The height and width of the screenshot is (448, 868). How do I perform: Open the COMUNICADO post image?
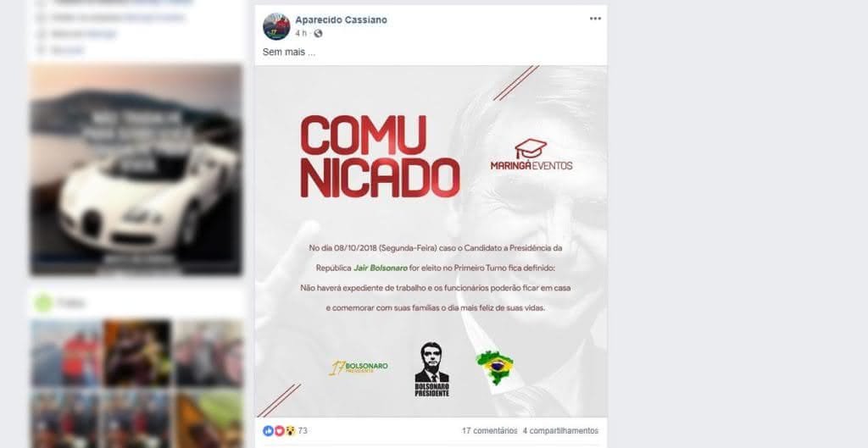431,241
